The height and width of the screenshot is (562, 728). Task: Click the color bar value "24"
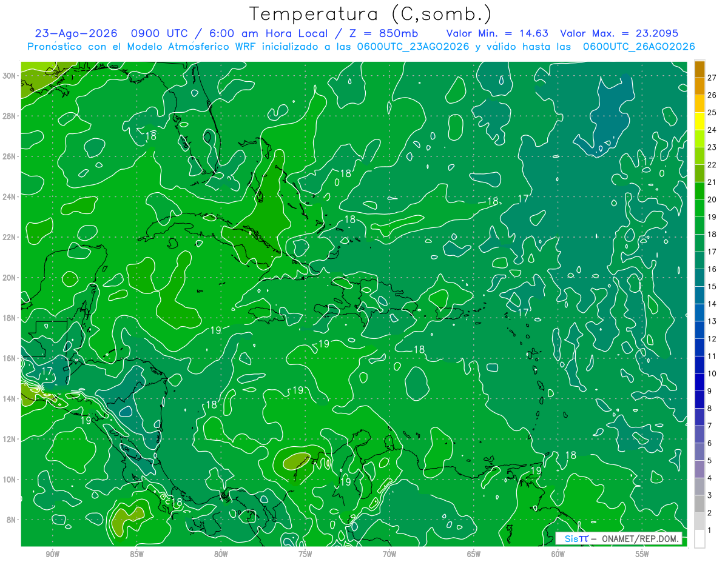[712, 130]
